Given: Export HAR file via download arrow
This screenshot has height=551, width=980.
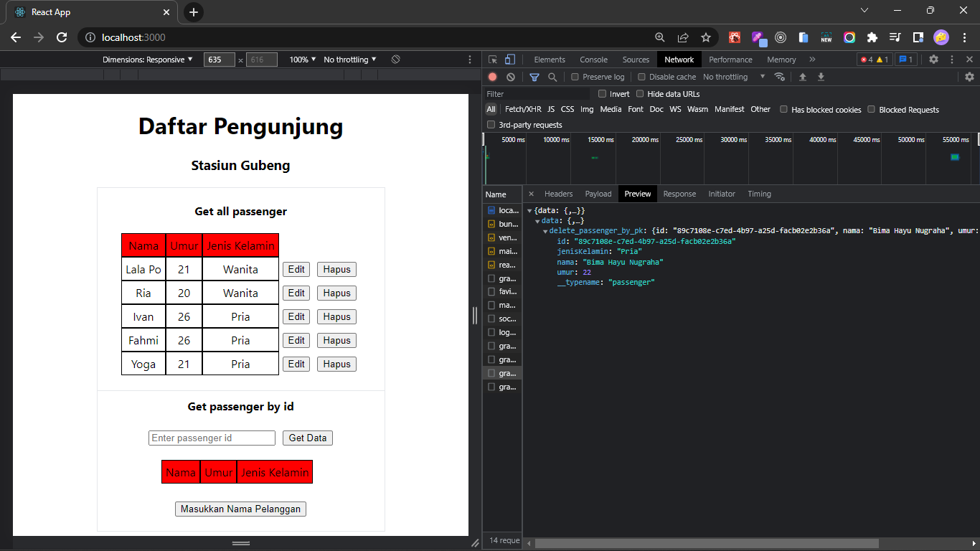Looking at the screenshot, I should pyautogui.click(x=820, y=77).
